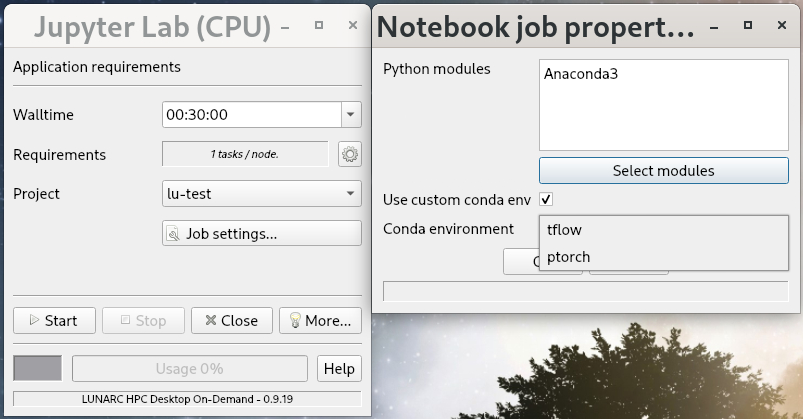This screenshot has width=803, height=419.
Task: Choose ptorch conda environment
Action: click(x=664, y=257)
